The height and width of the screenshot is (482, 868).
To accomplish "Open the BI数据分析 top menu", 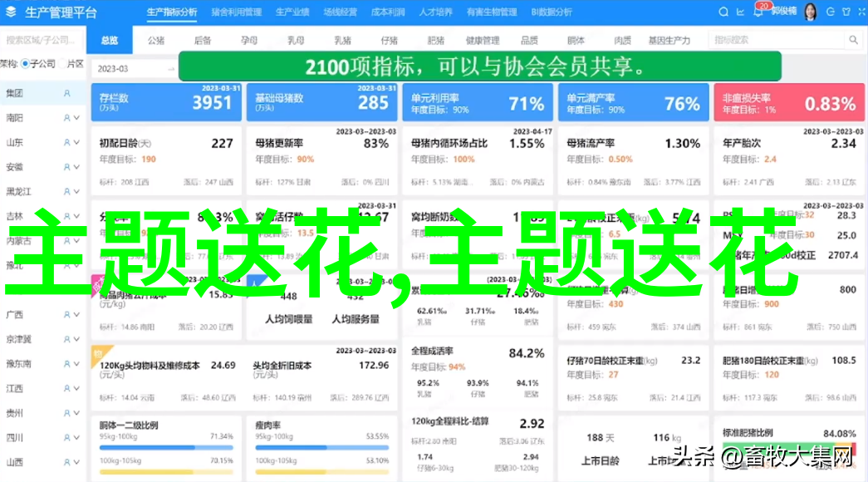I will [x=552, y=12].
